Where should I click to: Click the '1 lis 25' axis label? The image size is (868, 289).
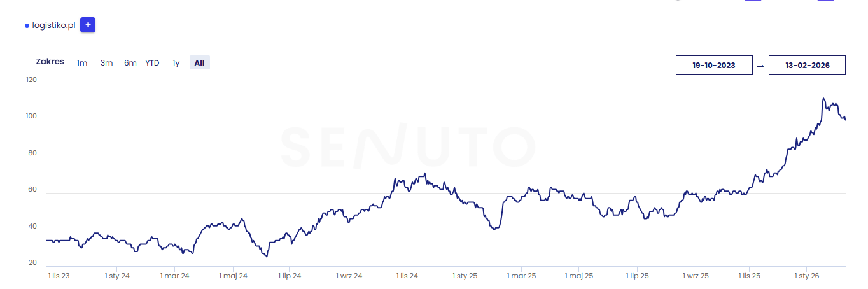pos(750,276)
